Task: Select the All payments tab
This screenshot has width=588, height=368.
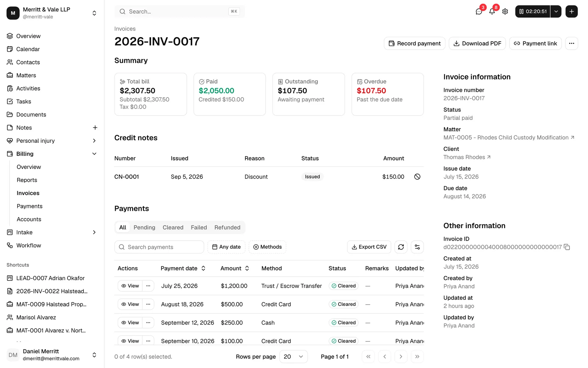Action: pyautogui.click(x=123, y=227)
